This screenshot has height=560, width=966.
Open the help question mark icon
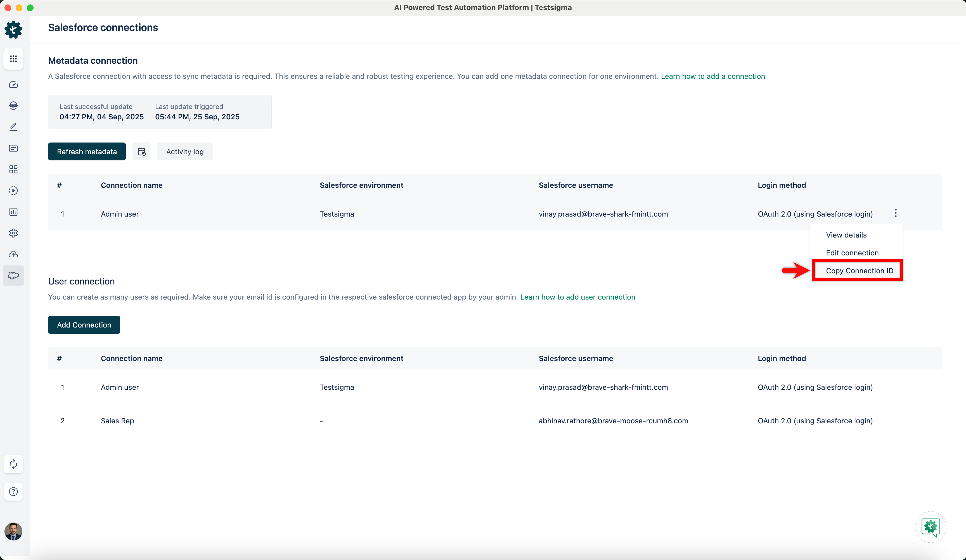click(x=13, y=491)
